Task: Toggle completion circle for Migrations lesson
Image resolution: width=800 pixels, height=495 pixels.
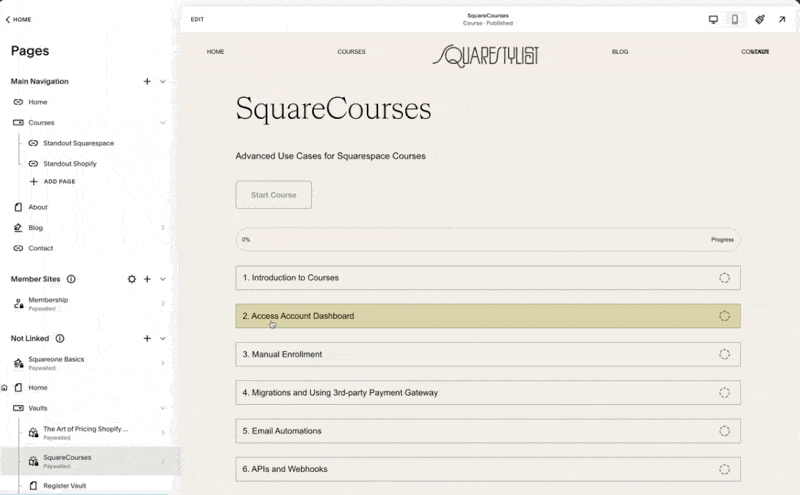Action: pos(724,392)
